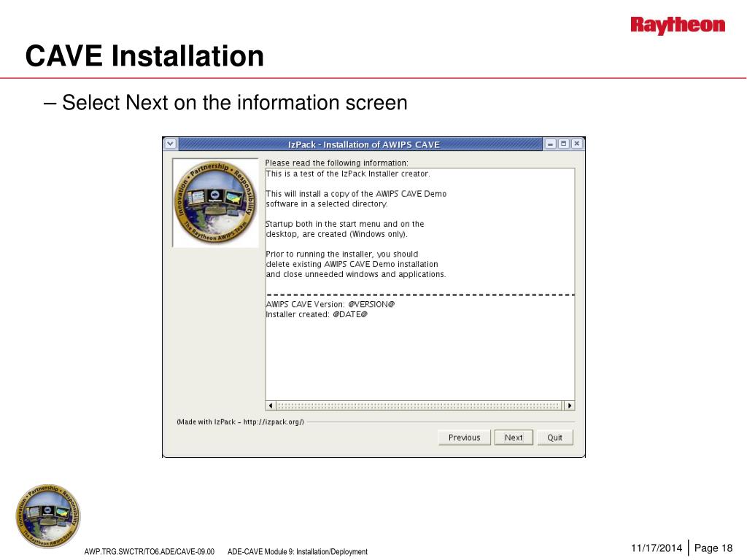Screen dimensions: 747x560
Task: Close the IzPack installer window
Action: (x=576, y=144)
